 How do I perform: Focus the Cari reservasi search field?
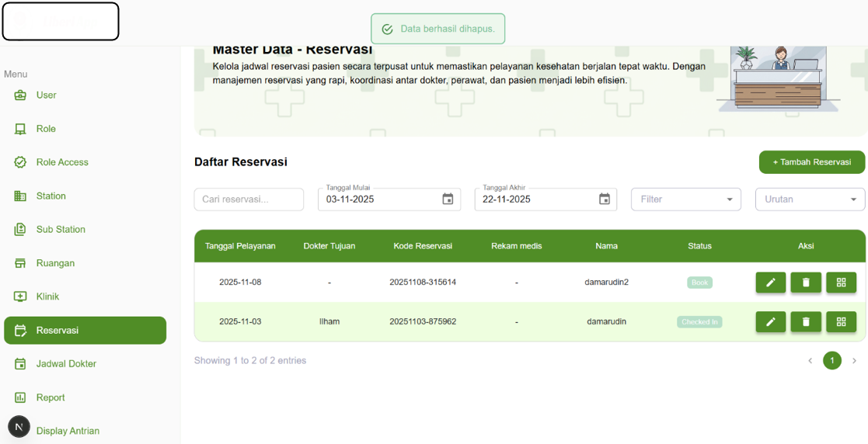click(249, 199)
